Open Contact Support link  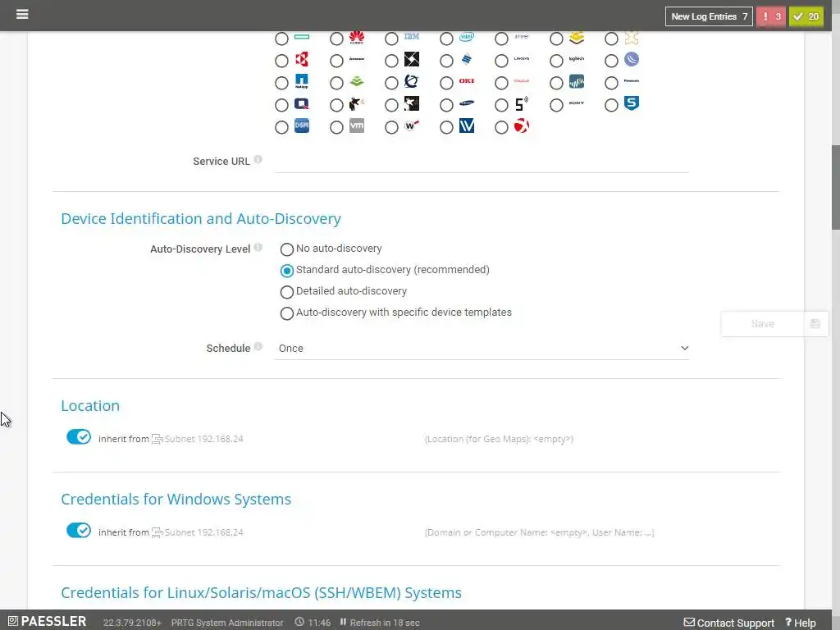729,623
